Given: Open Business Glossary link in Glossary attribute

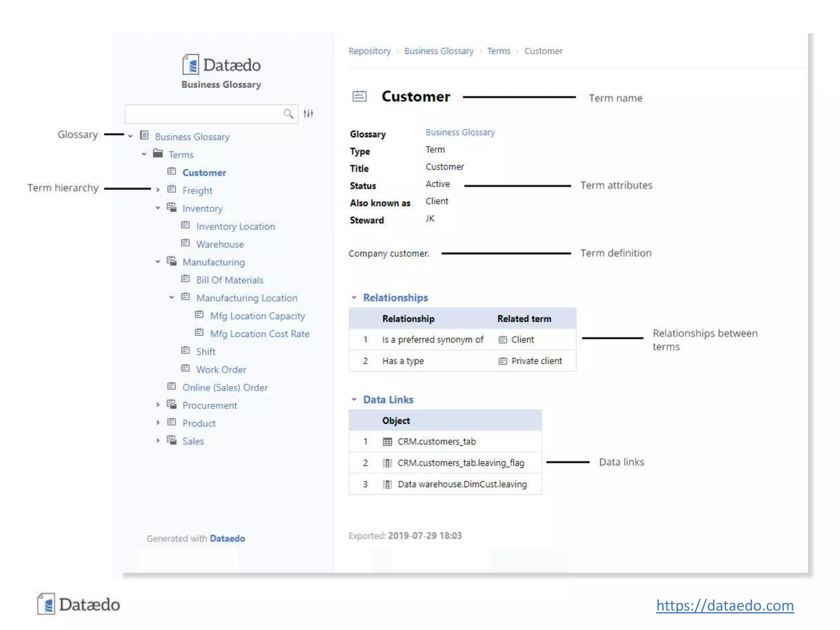Looking at the screenshot, I should 460,132.
